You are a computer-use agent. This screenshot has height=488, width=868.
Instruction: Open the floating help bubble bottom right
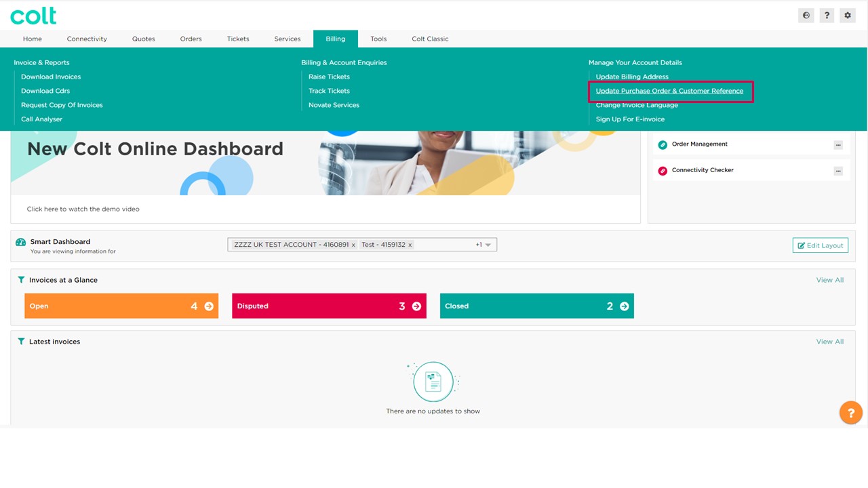click(x=850, y=412)
